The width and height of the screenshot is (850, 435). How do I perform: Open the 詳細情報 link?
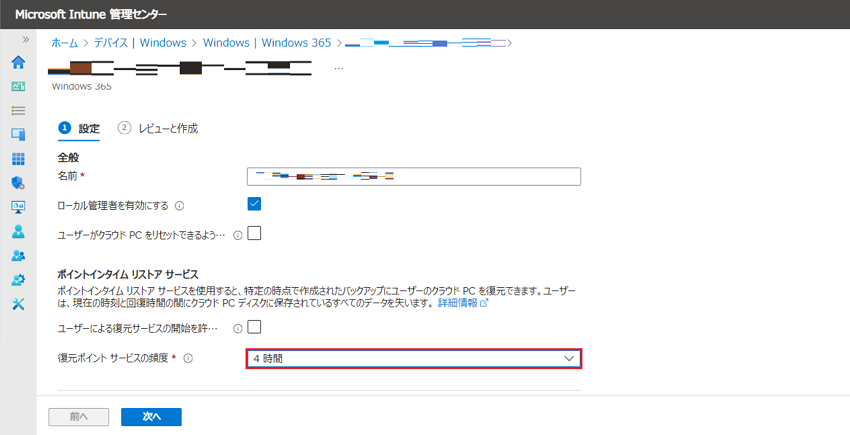[463, 303]
